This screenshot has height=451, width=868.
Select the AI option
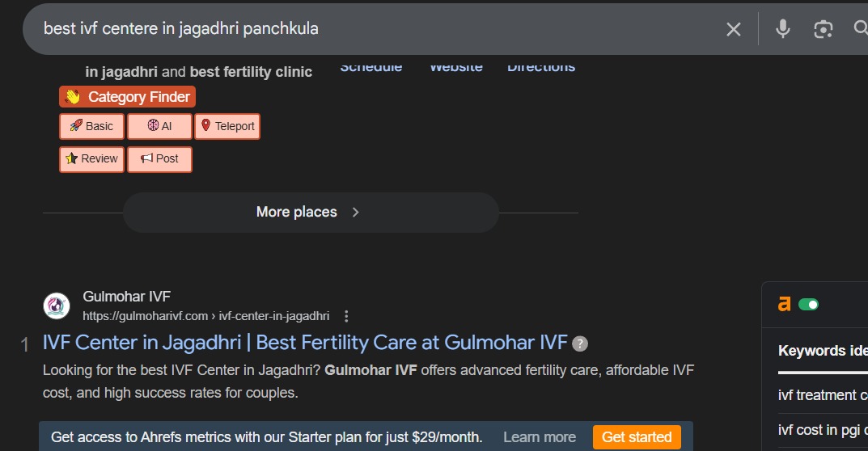[x=159, y=126]
